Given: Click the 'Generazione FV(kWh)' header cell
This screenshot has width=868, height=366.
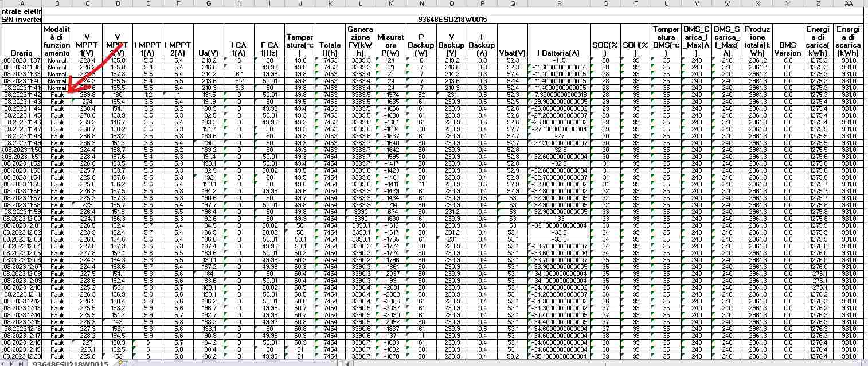Looking at the screenshot, I should [361, 40].
